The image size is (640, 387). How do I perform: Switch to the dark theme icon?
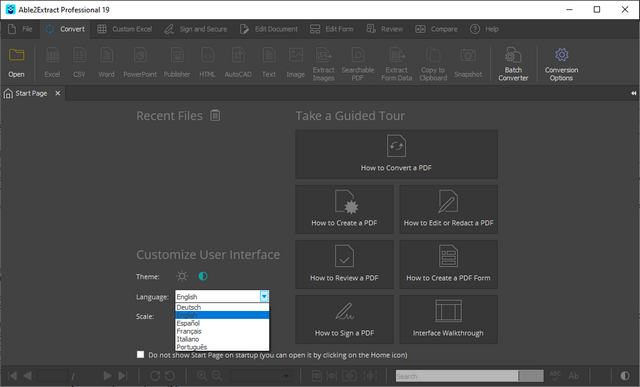point(203,276)
